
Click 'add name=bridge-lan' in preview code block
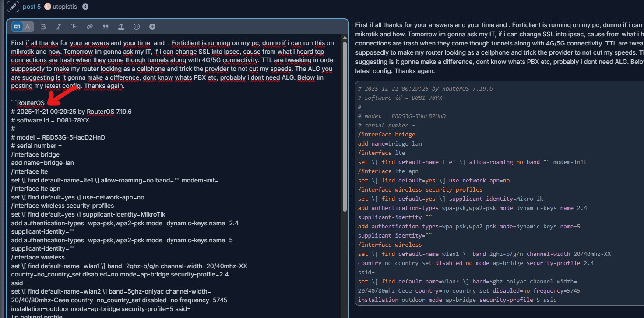[390, 143]
